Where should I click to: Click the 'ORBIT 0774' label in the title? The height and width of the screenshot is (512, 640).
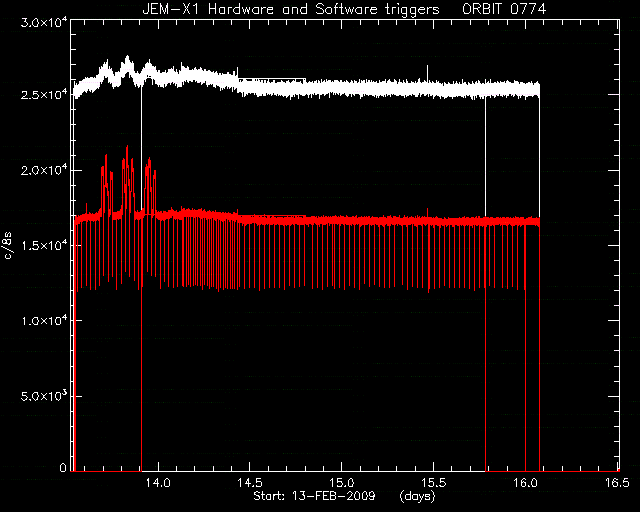(x=504, y=9)
